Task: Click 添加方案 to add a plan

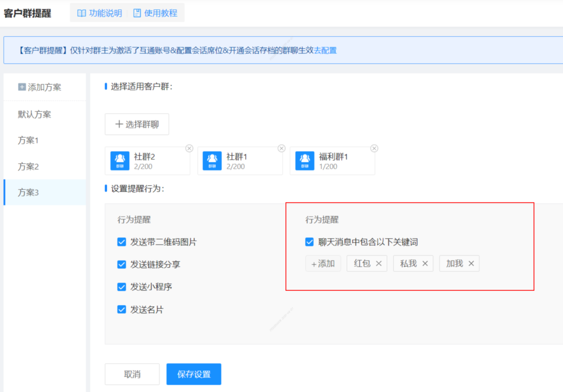Action: pyautogui.click(x=40, y=87)
